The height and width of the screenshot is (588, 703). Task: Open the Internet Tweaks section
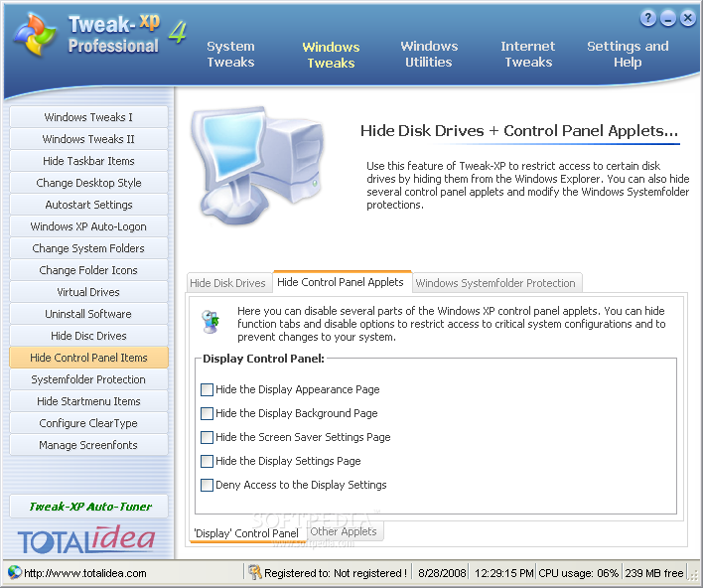(528, 55)
